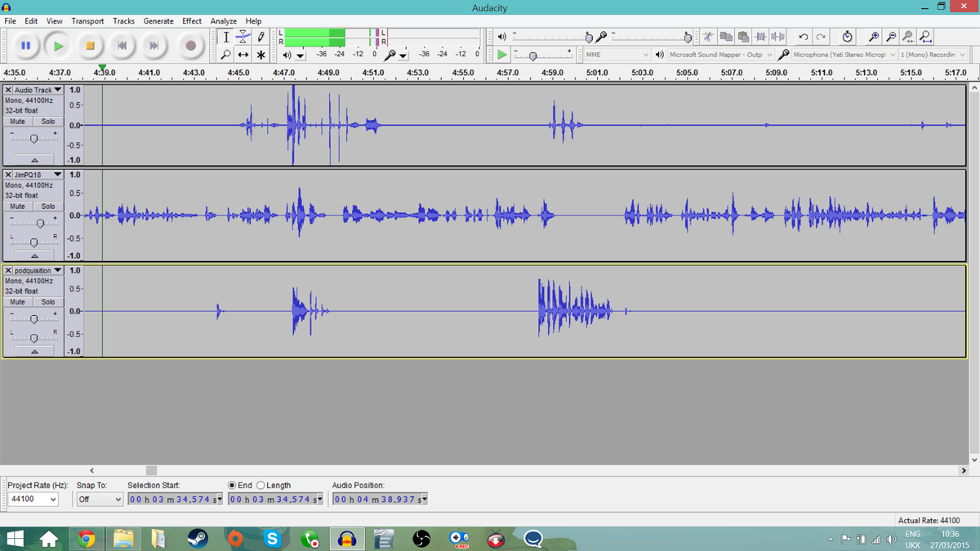Select the End radio button

pyautogui.click(x=233, y=485)
